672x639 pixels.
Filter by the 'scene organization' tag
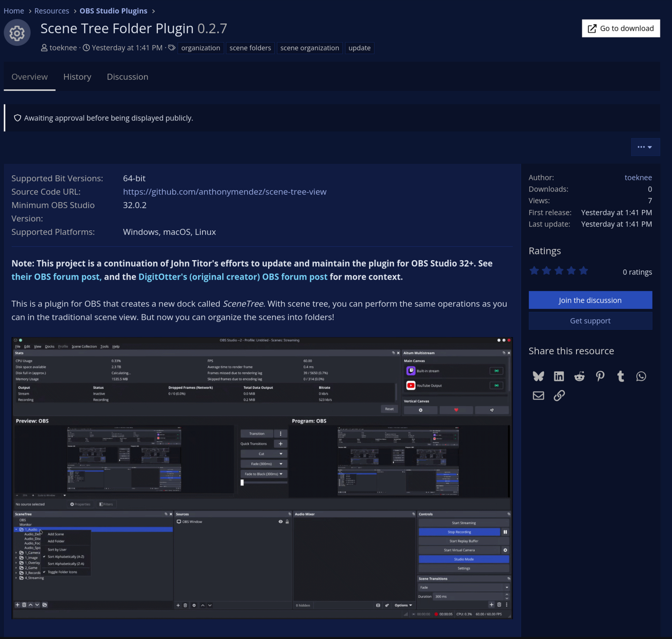[x=309, y=48]
